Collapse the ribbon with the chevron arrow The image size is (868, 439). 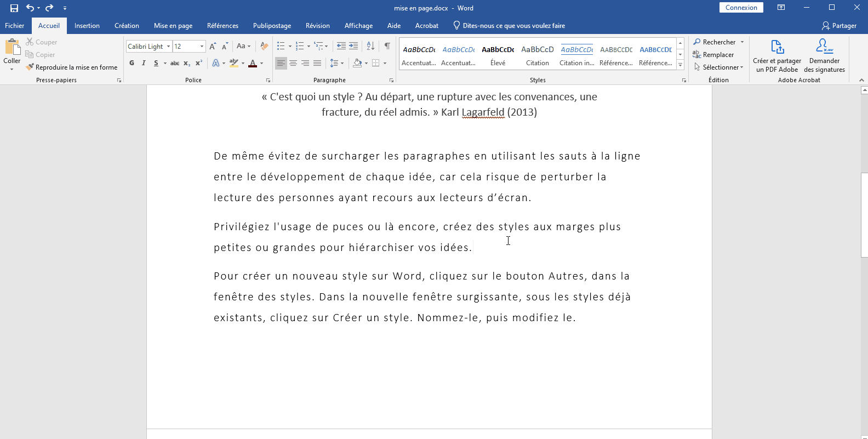pyautogui.click(x=861, y=80)
